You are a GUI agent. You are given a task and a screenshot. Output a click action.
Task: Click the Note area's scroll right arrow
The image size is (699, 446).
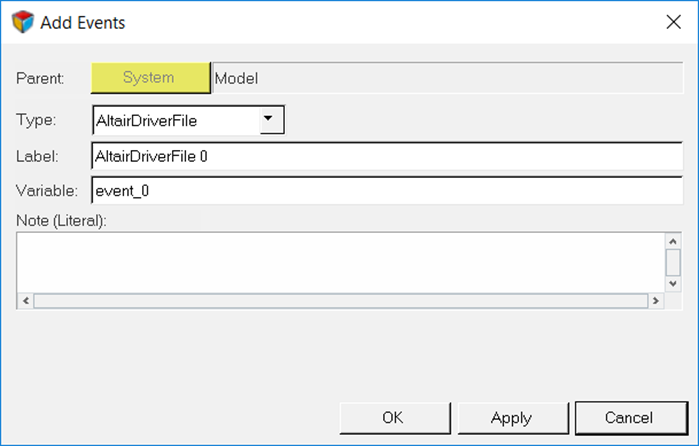click(x=655, y=301)
